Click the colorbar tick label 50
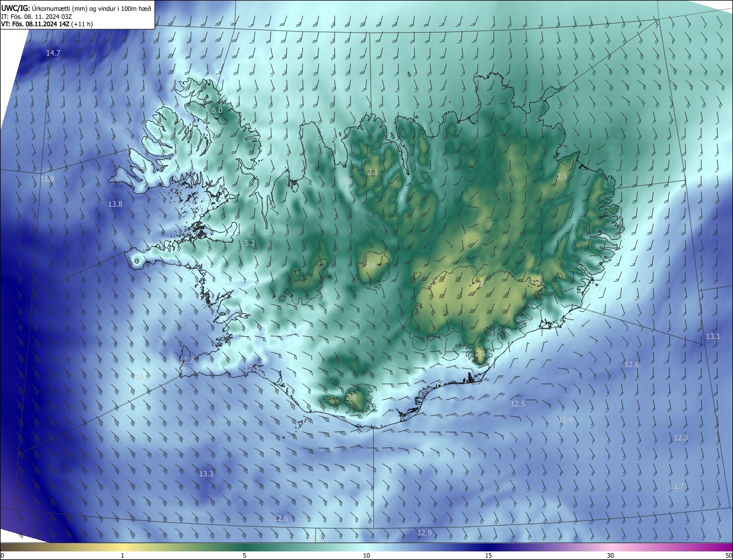The width and height of the screenshot is (733, 560). pyautogui.click(x=728, y=555)
